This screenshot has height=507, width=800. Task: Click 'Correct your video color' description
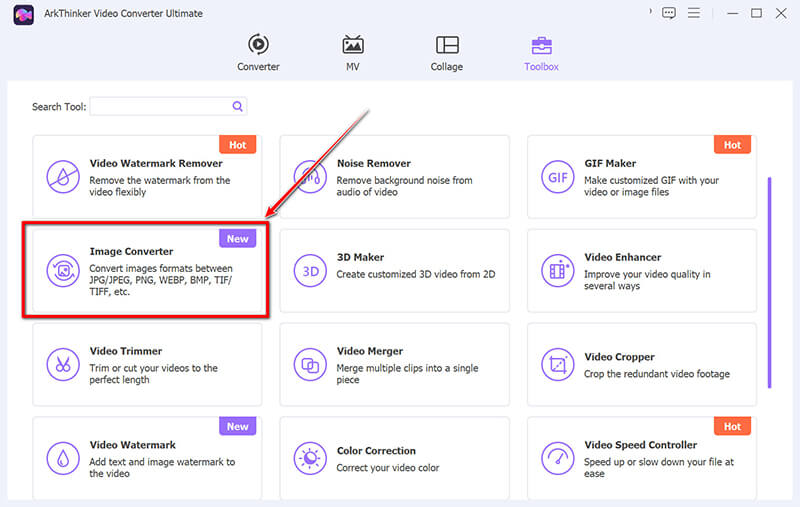point(388,468)
